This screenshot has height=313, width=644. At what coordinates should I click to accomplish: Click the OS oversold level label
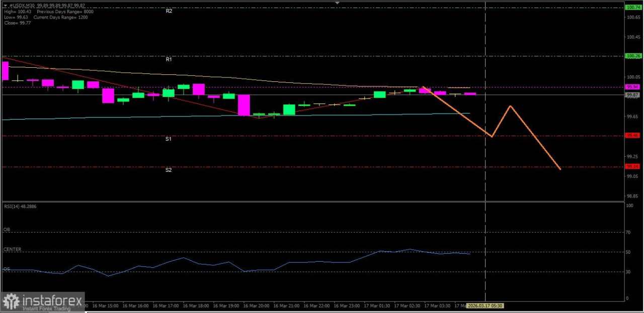[x=7, y=269]
